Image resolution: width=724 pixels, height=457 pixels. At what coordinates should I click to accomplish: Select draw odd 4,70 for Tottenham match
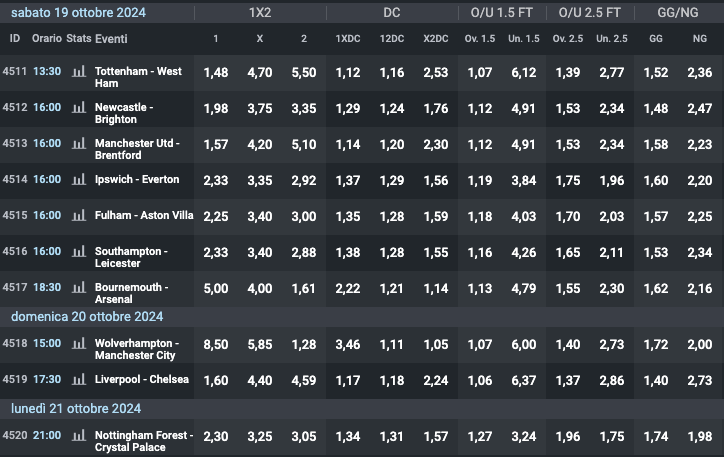259,72
